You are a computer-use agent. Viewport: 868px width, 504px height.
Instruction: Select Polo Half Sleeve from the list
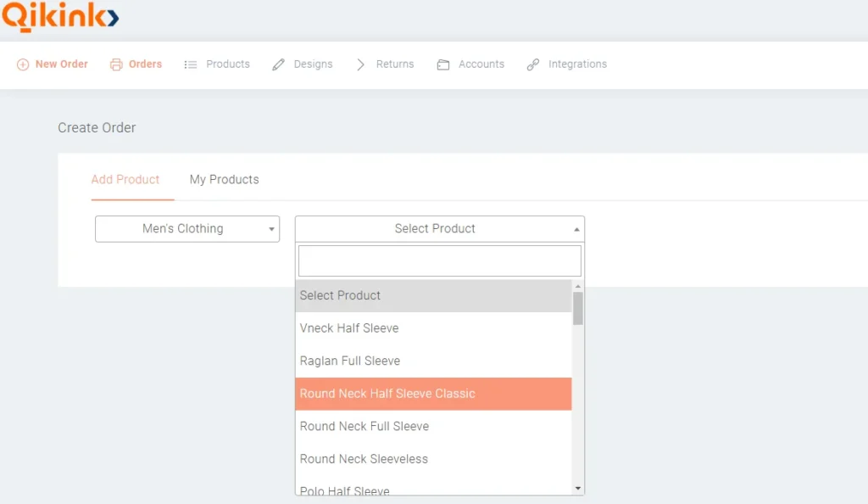(344, 490)
